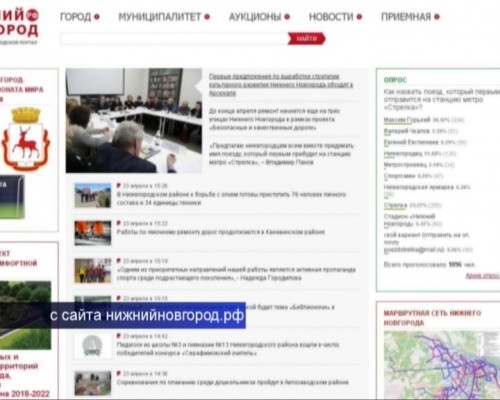The height and width of the screenshot is (400, 500).
Task: Click the red flag icon next to 15:26 date
Action: point(119,185)
